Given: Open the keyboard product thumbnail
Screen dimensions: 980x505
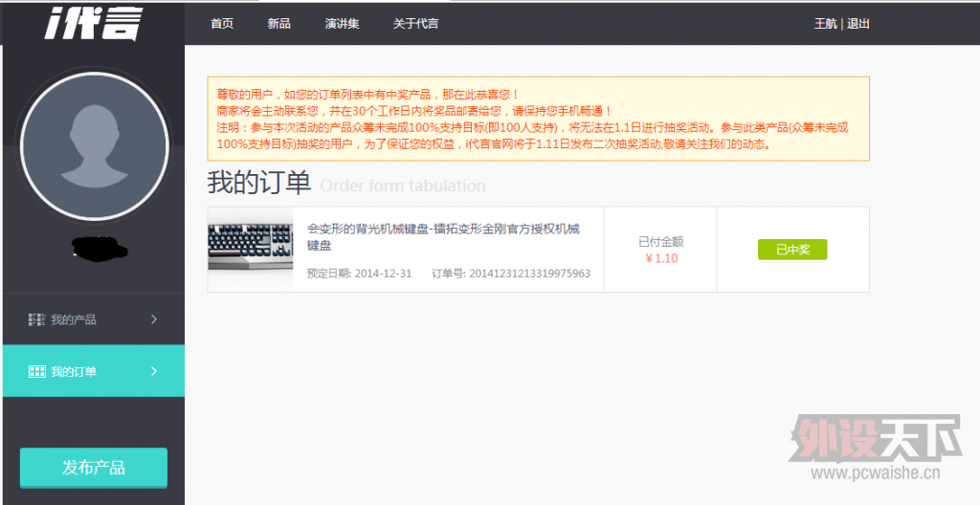Looking at the screenshot, I should click(250, 248).
